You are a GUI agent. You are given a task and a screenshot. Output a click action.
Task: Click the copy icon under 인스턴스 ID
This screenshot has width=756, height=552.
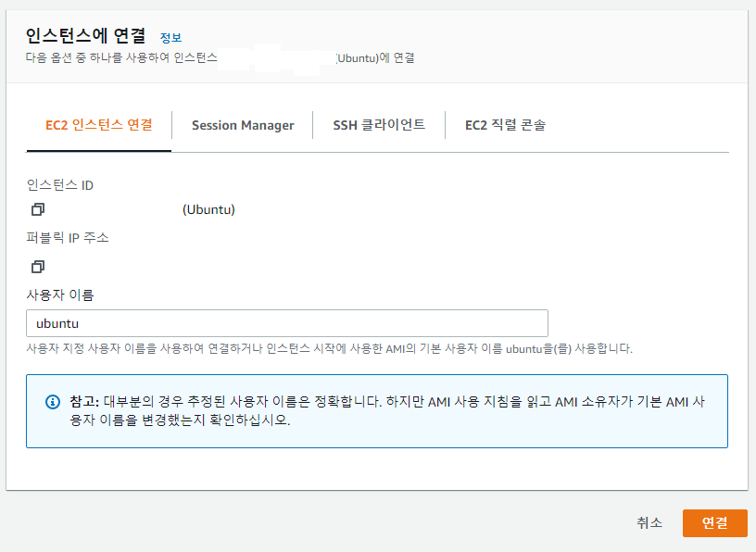click(37, 209)
